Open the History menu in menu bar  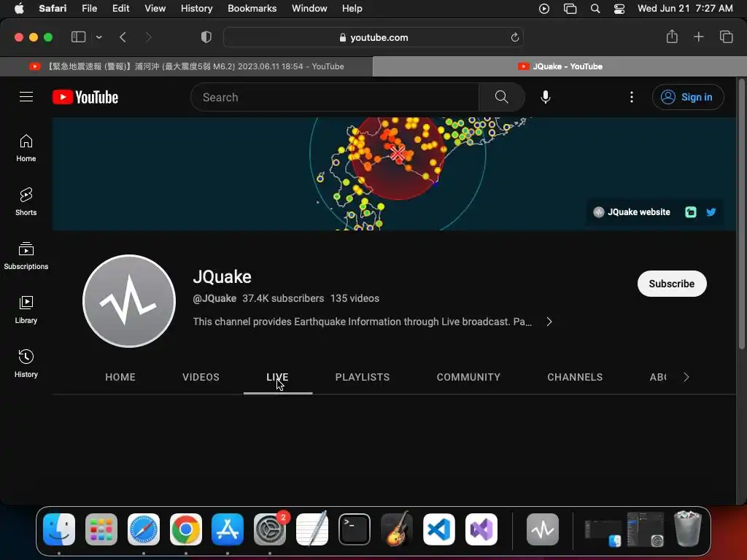[x=197, y=9]
